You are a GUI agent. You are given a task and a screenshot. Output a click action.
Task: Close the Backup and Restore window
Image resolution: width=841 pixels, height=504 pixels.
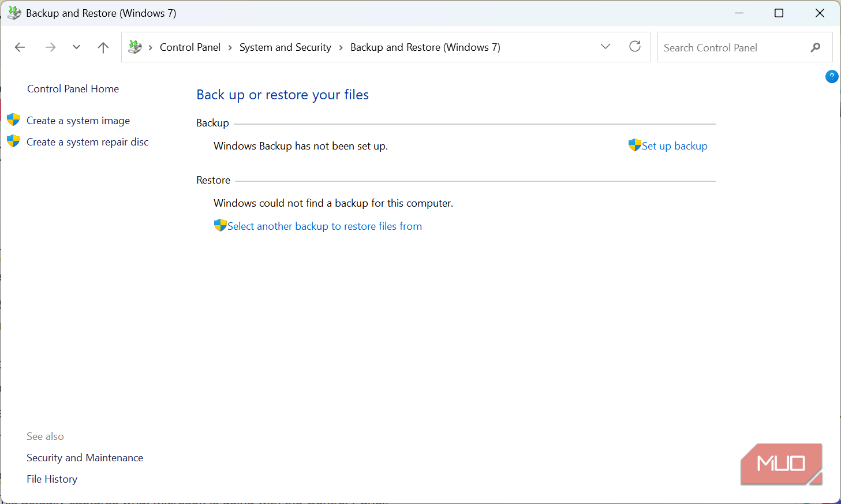pos(820,13)
